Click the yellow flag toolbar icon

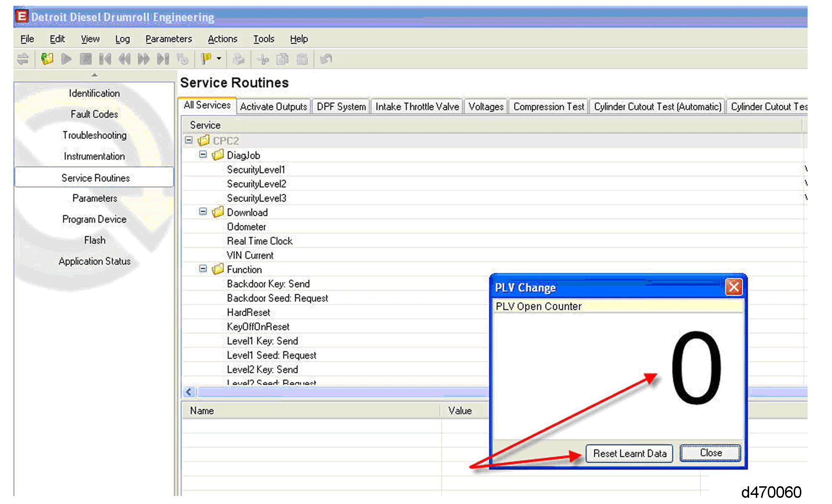tap(206, 59)
